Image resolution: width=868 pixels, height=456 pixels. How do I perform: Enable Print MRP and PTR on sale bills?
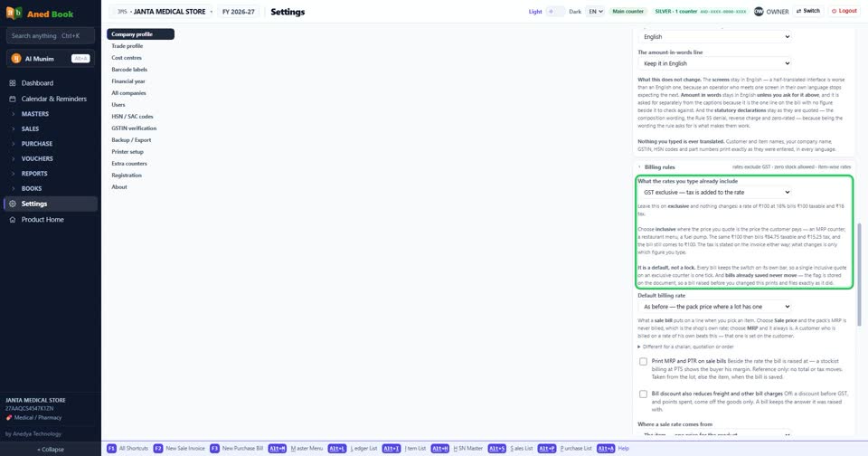(x=643, y=362)
